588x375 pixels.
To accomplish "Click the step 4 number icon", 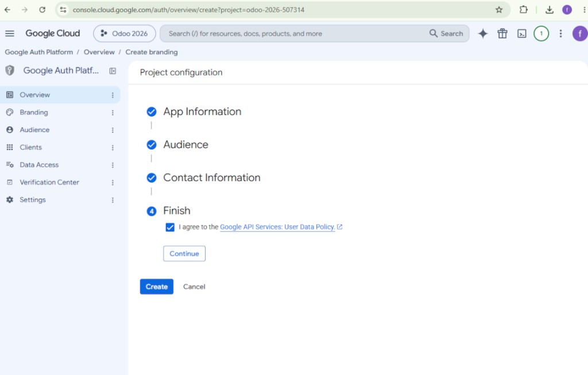I will [x=152, y=211].
